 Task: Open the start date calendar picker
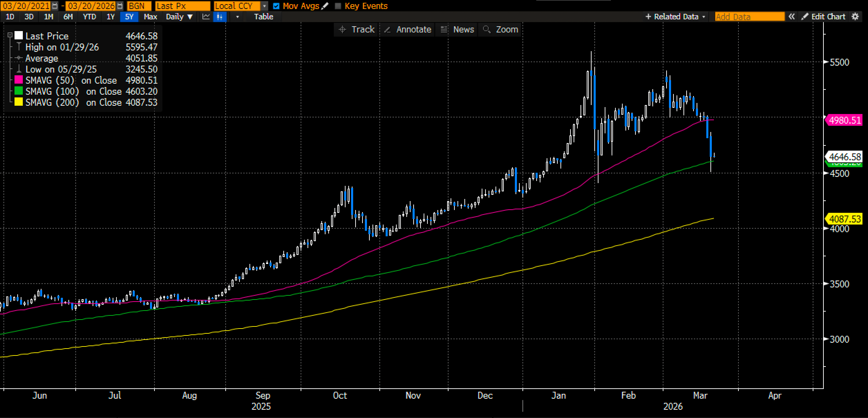click(55, 6)
